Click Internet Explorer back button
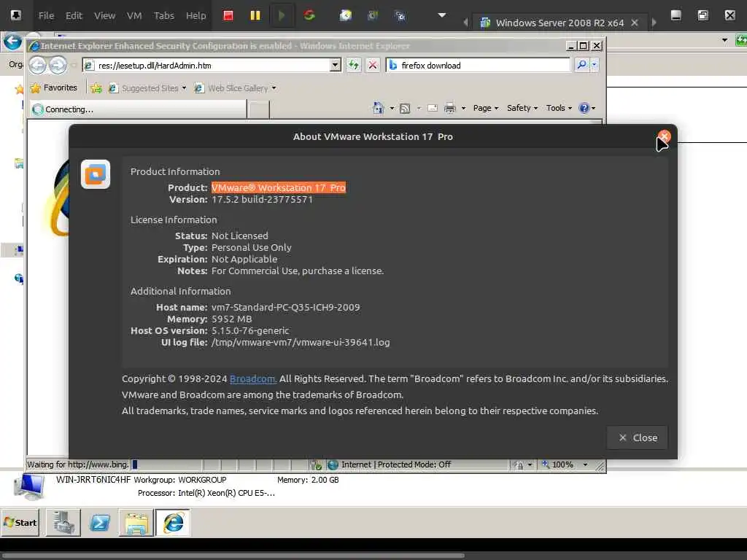This screenshot has height=560, width=747. [x=38, y=65]
